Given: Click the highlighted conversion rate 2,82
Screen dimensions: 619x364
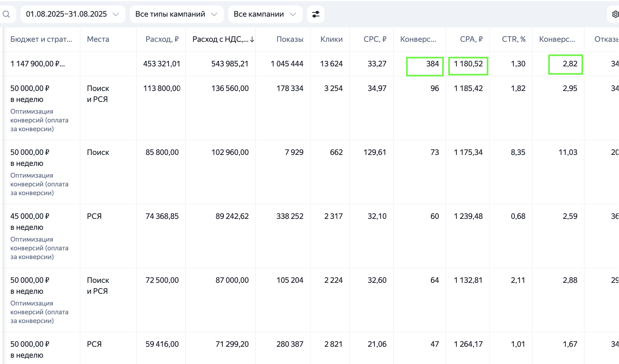Looking at the screenshot, I should (570, 64).
